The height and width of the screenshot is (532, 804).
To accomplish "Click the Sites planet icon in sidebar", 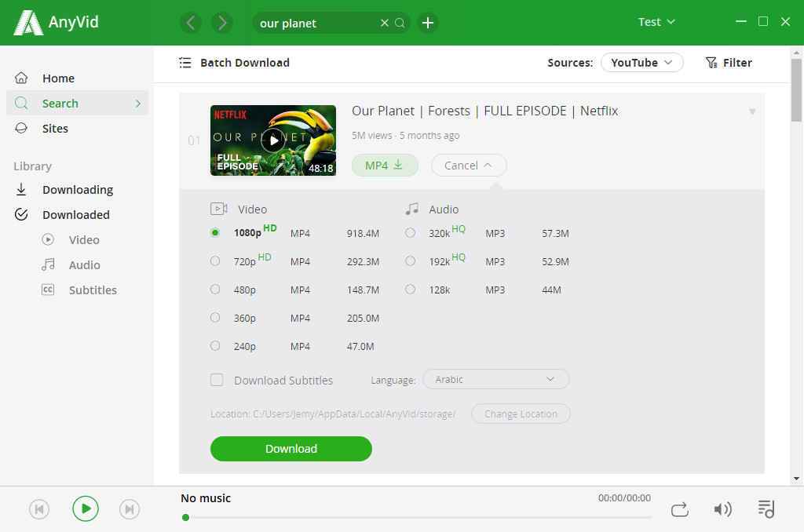I will pyautogui.click(x=21, y=128).
